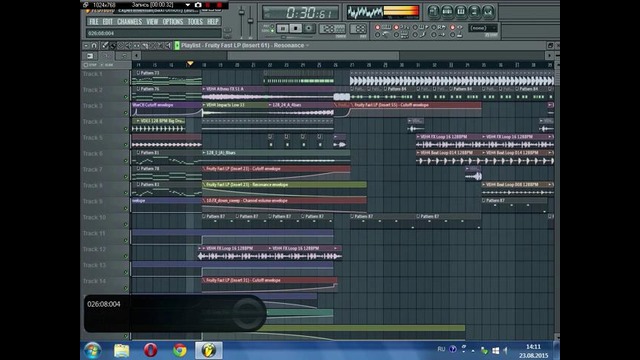Open the HELP menu
Screen dimensions: 640x360
213,22
